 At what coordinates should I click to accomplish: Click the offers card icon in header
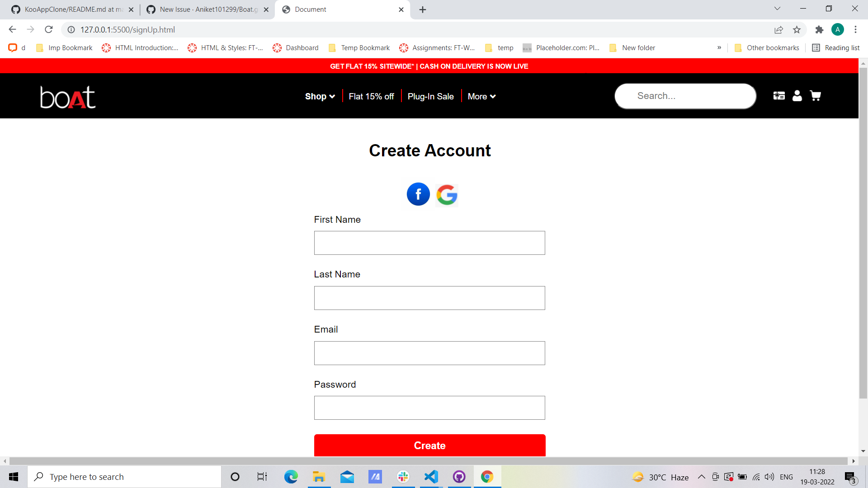pyautogui.click(x=779, y=96)
